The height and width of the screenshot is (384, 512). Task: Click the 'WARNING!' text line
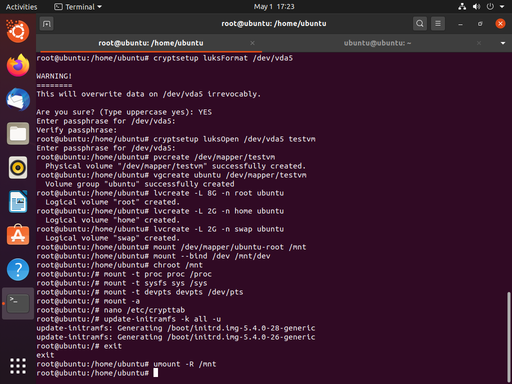pos(54,76)
